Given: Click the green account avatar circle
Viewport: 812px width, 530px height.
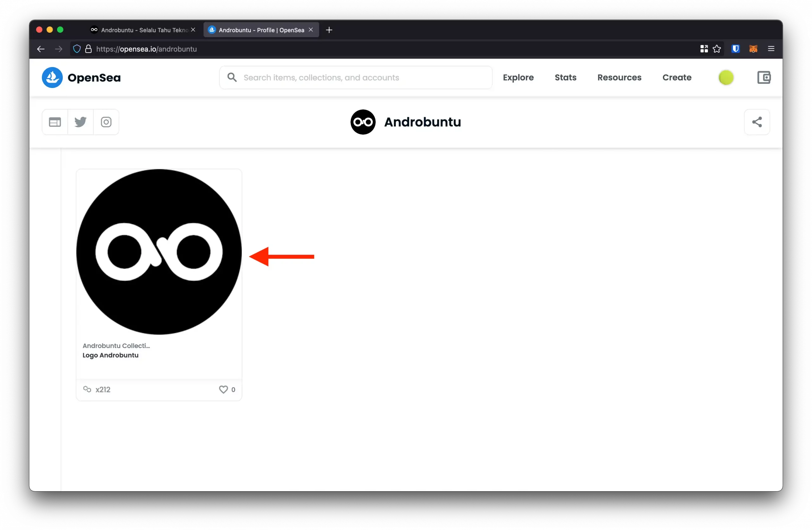Looking at the screenshot, I should (x=726, y=77).
